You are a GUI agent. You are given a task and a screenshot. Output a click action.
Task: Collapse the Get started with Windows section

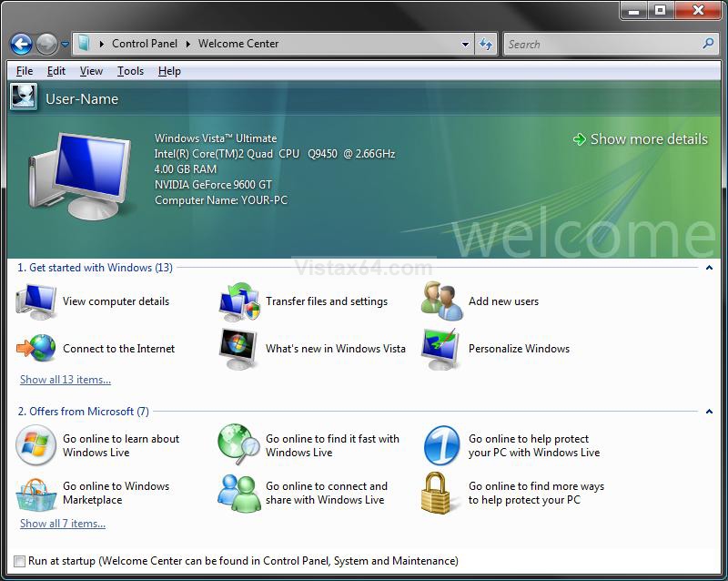(709, 268)
